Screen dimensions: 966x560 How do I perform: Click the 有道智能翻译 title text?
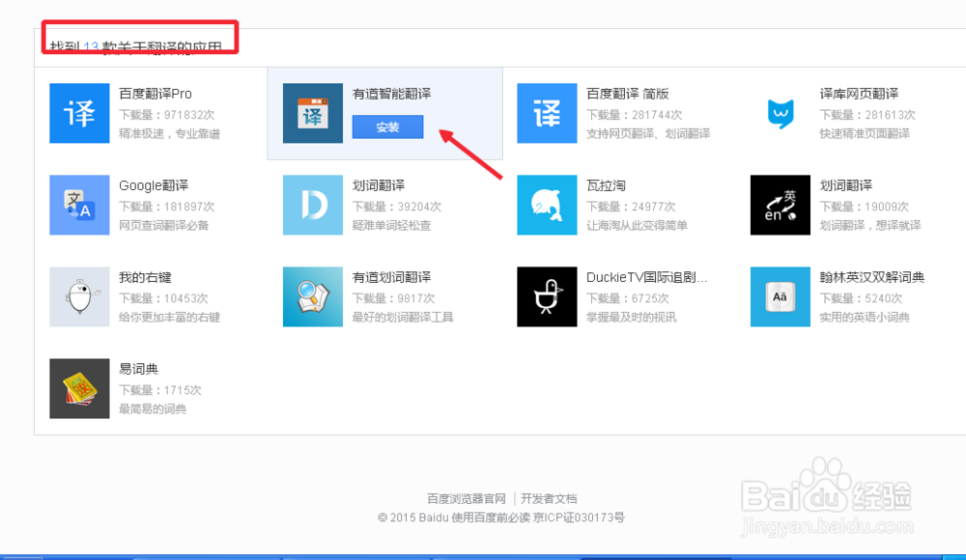pyautogui.click(x=392, y=94)
